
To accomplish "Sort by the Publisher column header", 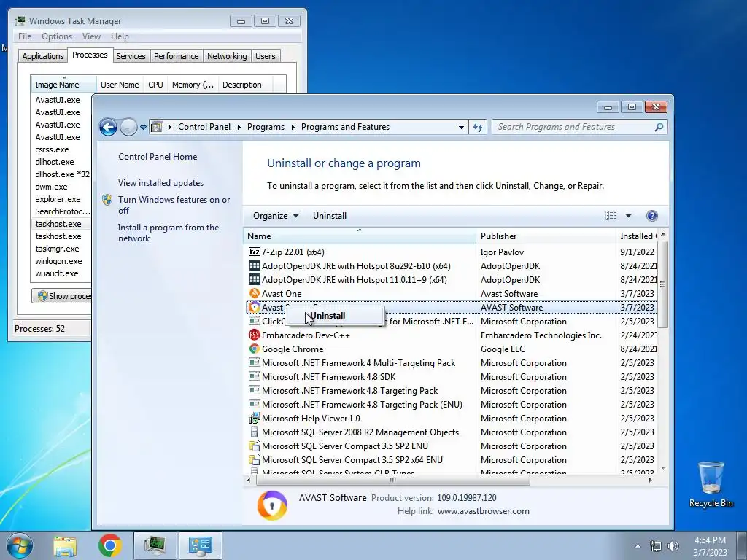I will click(546, 236).
